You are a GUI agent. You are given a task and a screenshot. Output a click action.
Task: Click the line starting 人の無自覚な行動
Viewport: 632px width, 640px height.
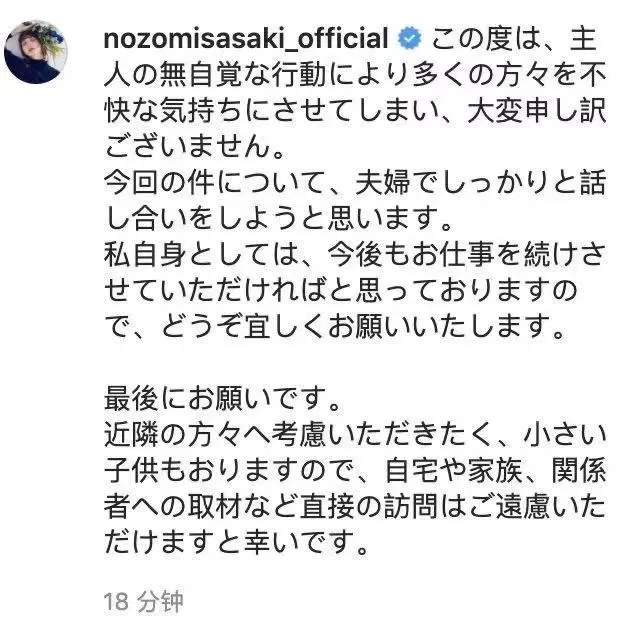(x=355, y=75)
